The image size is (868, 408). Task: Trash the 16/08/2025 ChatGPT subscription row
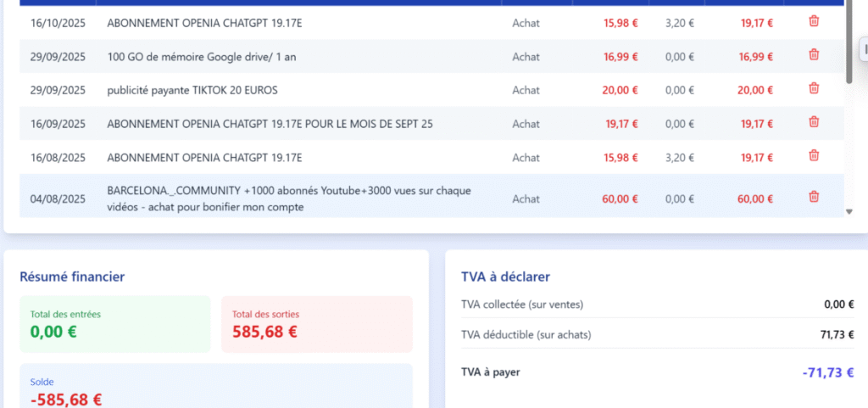tap(814, 155)
